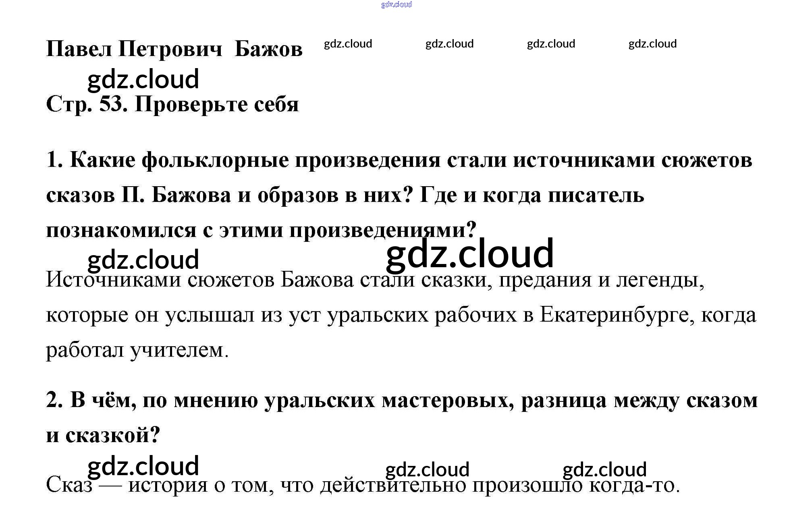Click the gdz.cloud watermark above "Источниками сюжетов"
The width and height of the screenshot is (793, 532).
[x=143, y=260]
